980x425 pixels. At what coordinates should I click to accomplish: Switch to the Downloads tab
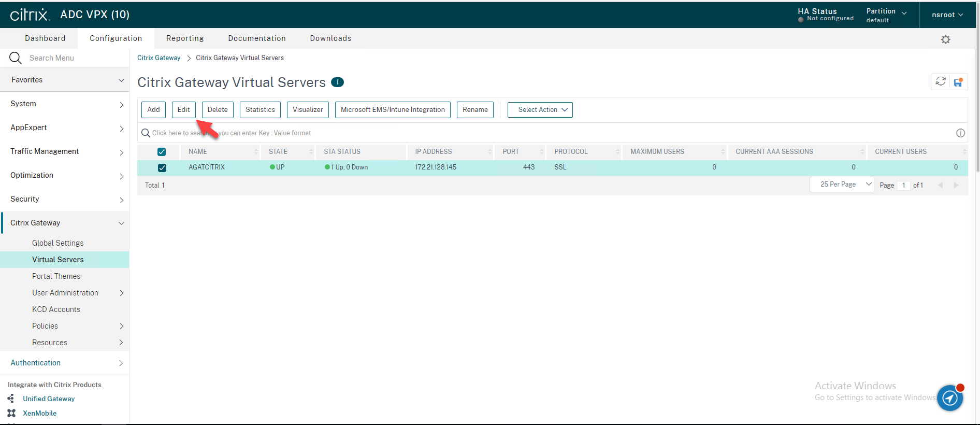330,38
